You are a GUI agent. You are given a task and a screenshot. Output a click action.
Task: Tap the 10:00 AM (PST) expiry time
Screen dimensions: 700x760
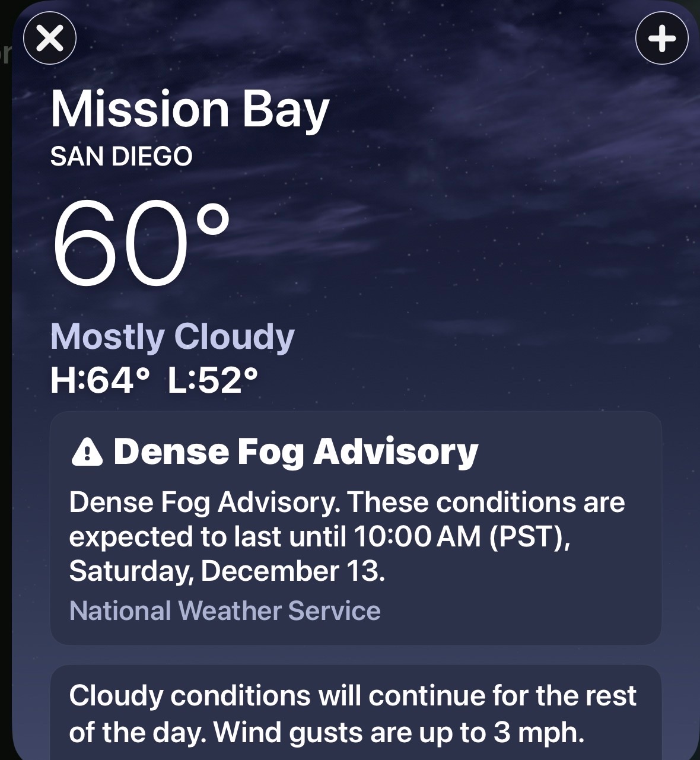click(461, 537)
